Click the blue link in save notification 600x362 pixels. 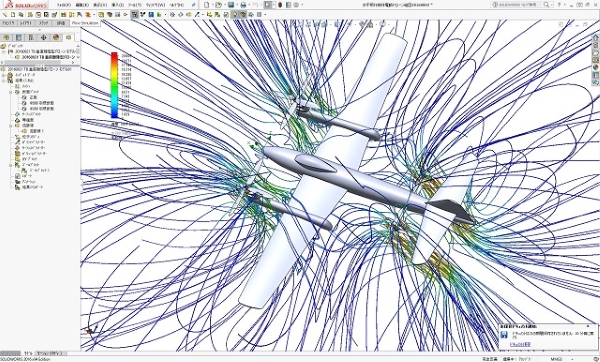click(521, 344)
